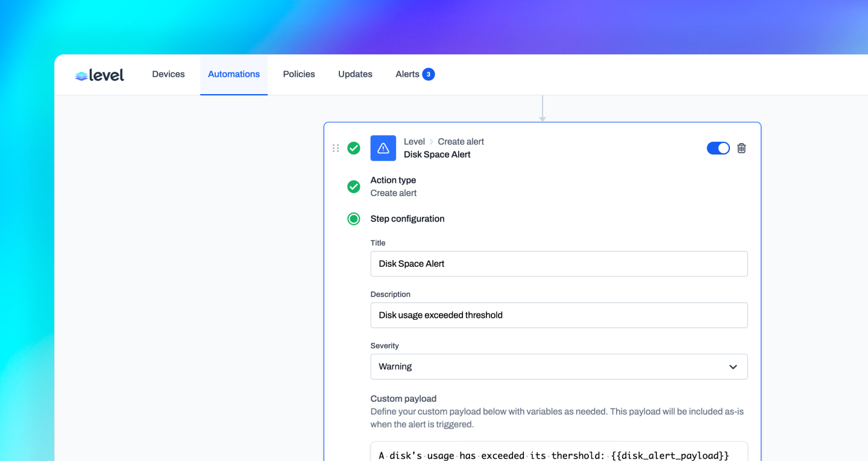The width and height of the screenshot is (868, 461).
Task: Click the green check beside Disk Space Alert header
Action: click(x=354, y=148)
